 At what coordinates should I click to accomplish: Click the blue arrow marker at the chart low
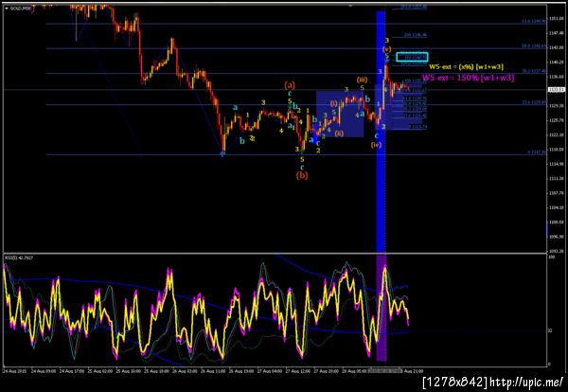222,154
